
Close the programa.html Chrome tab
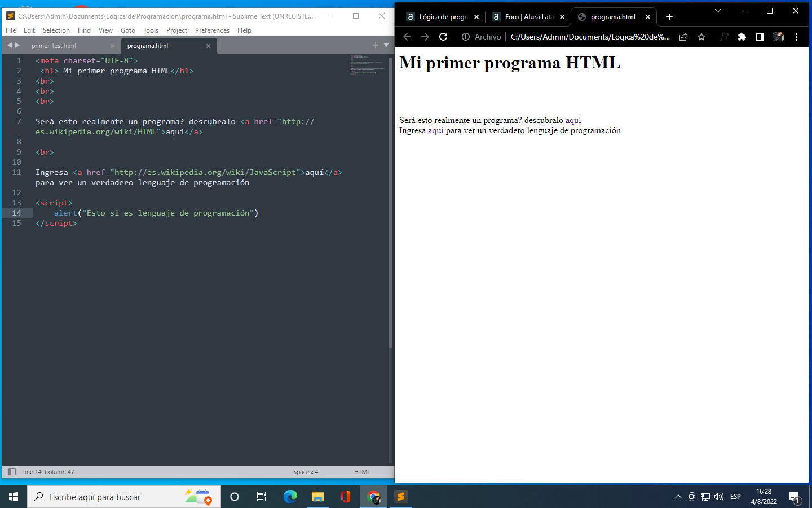click(648, 17)
